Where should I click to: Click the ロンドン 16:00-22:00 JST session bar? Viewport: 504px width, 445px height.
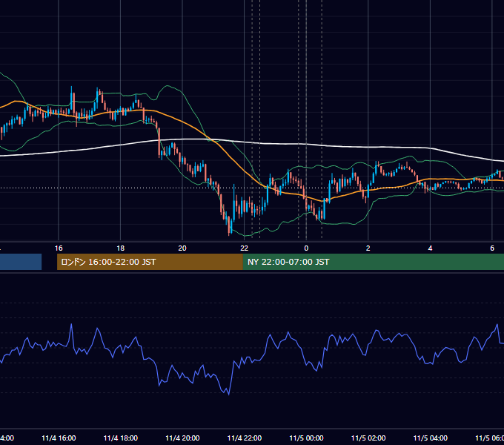click(150, 262)
